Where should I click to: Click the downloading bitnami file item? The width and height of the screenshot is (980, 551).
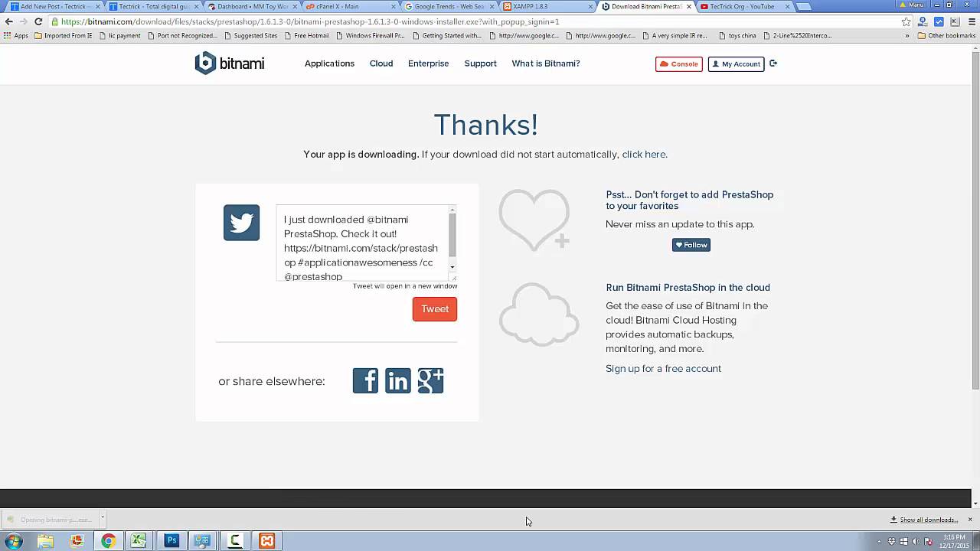(51, 520)
